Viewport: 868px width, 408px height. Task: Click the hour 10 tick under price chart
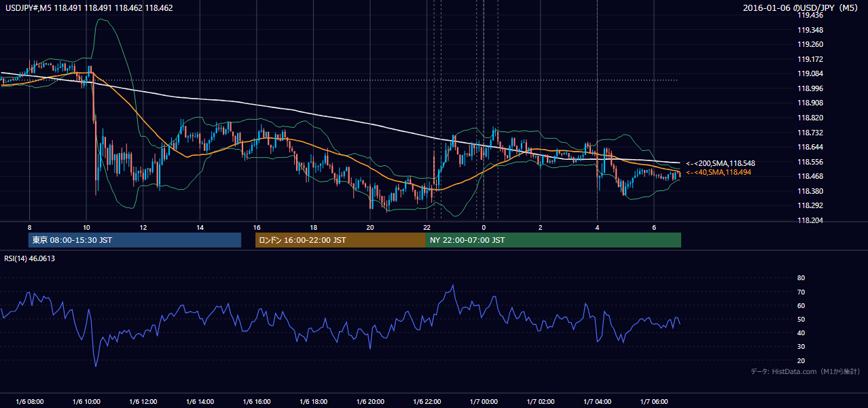86,227
